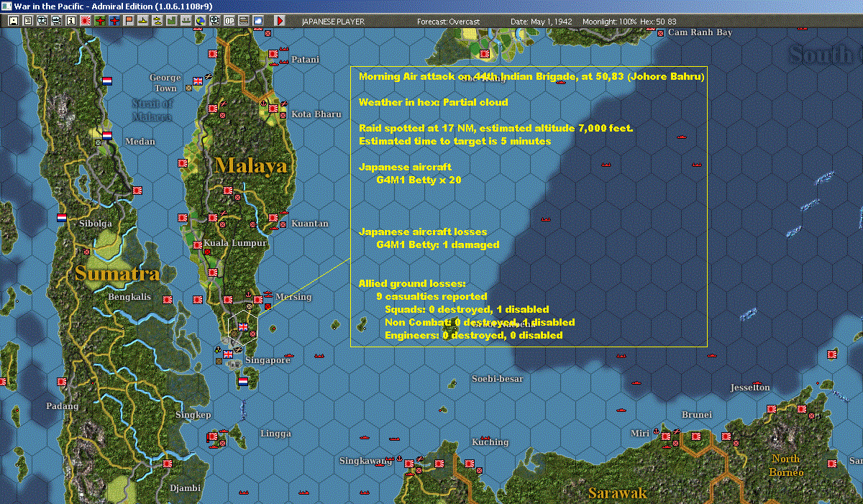Click the Brunei map label
863x504 pixels.
(x=697, y=415)
